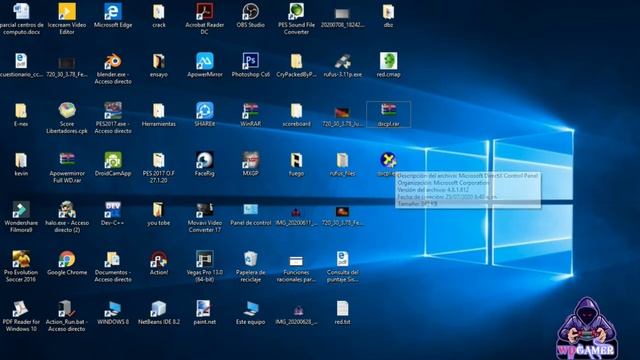
Task: Launch blender.exe shortcut
Action: click(113, 68)
